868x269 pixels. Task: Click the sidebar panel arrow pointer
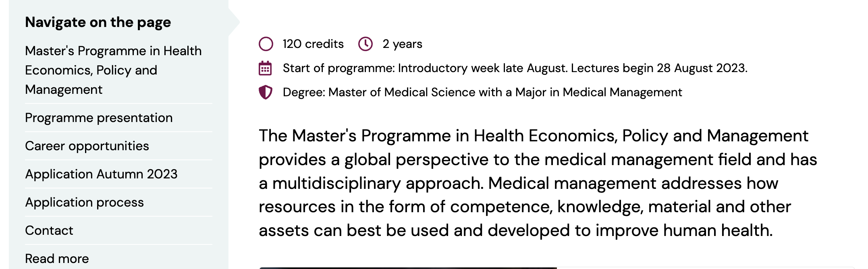pos(234,22)
